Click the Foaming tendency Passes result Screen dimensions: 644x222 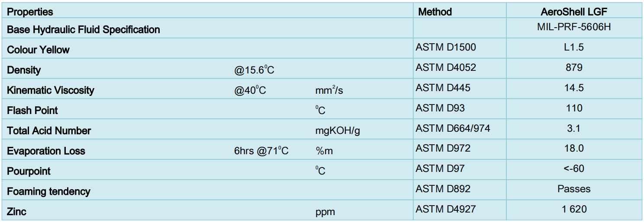click(x=574, y=189)
